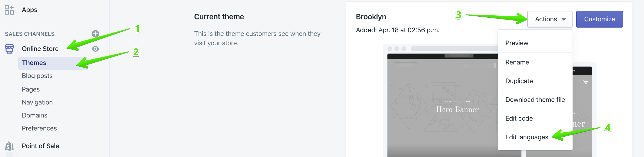Select Duplicate menu option
Image resolution: width=644 pixels, height=157 pixels.
click(x=519, y=81)
